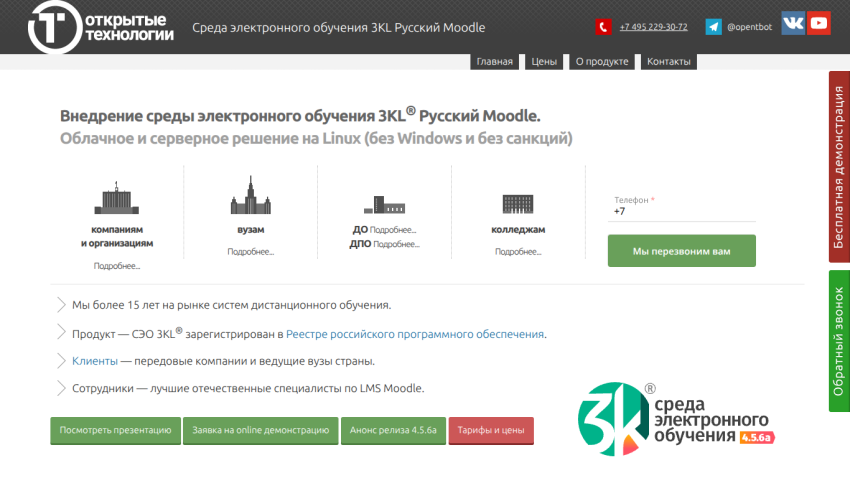
Task: Click the 3KL среда электронного обучения logo
Action: [675, 420]
